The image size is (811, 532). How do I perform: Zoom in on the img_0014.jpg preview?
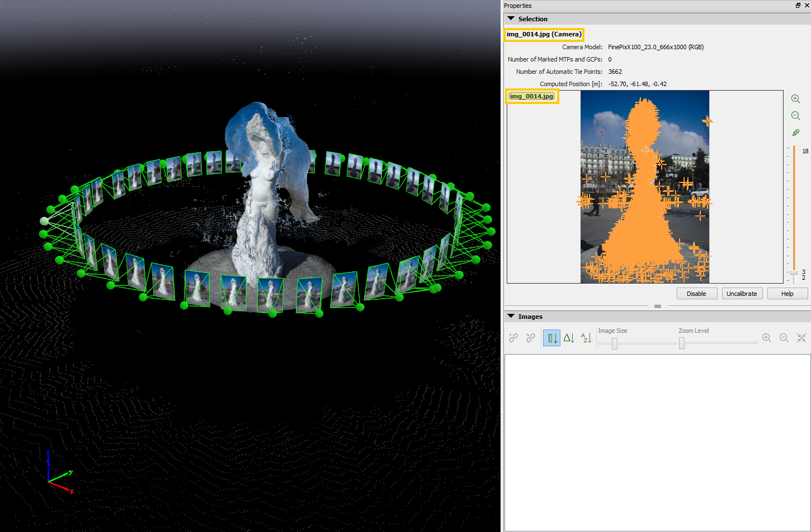click(795, 99)
